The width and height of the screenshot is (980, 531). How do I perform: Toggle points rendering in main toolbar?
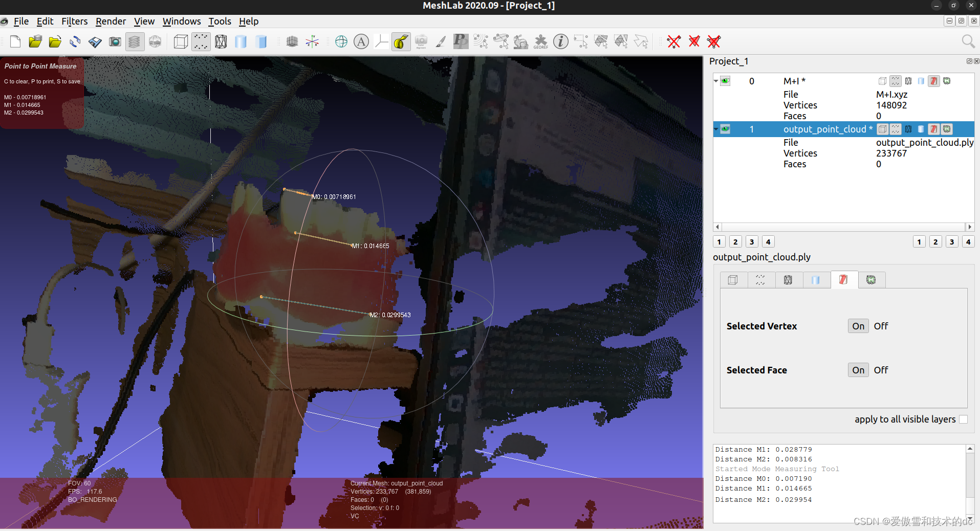[201, 41]
